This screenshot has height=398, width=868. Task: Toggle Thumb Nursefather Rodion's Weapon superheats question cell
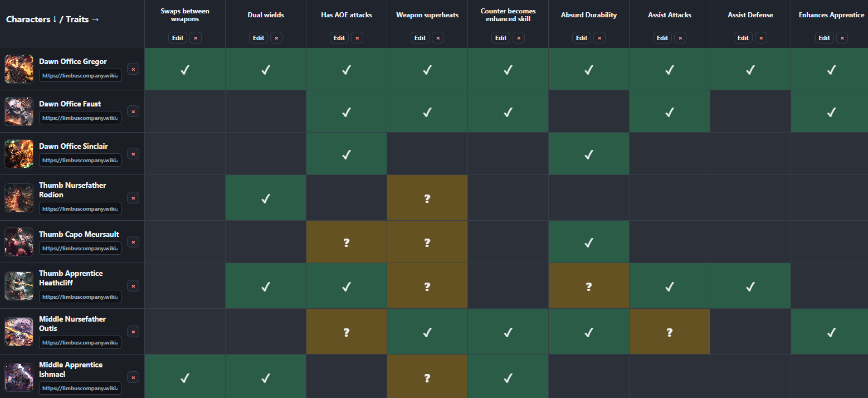click(x=427, y=198)
